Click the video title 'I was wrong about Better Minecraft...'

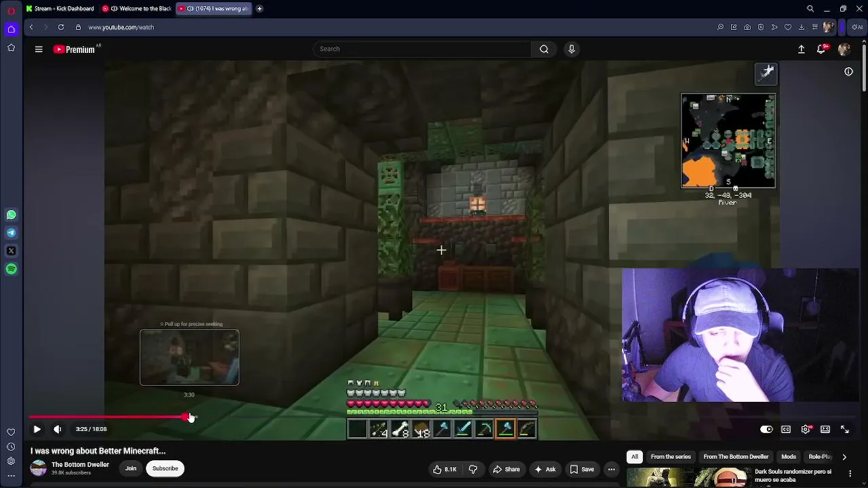(x=98, y=451)
